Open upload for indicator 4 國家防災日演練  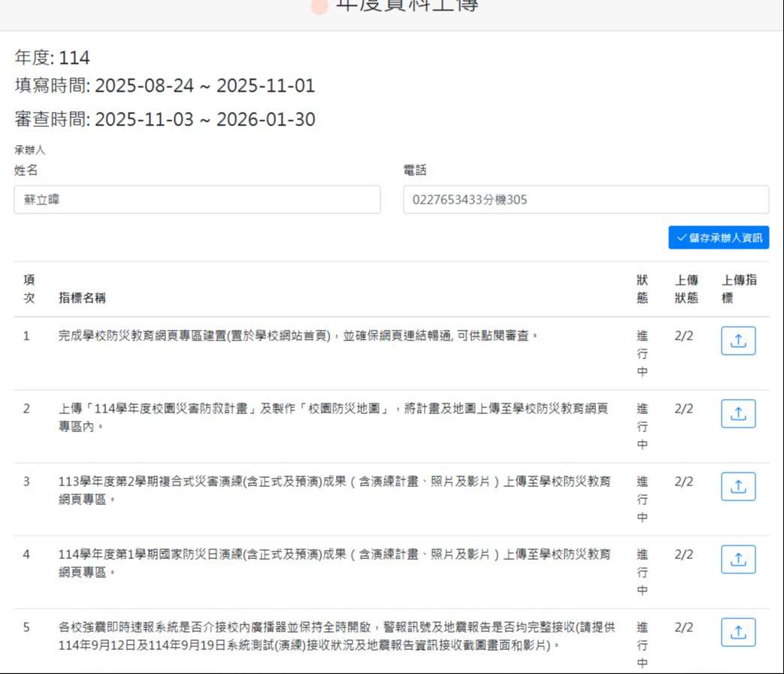click(737, 560)
